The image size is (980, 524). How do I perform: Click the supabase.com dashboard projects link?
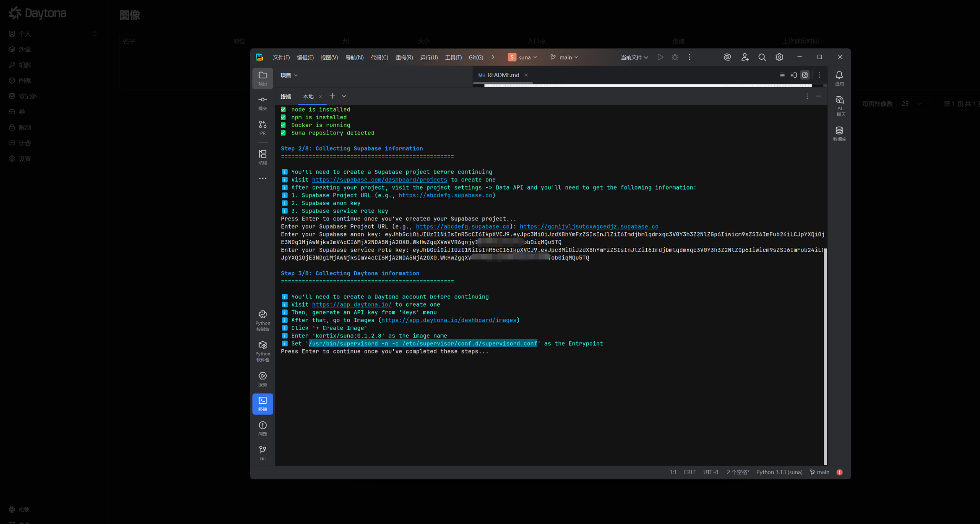pyautogui.click(x=379, y=179)
